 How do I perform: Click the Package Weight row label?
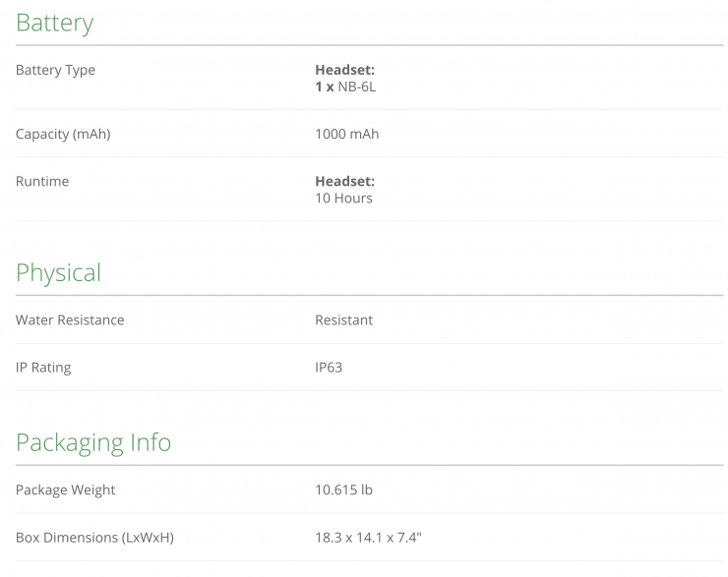[x=66, y=490]
